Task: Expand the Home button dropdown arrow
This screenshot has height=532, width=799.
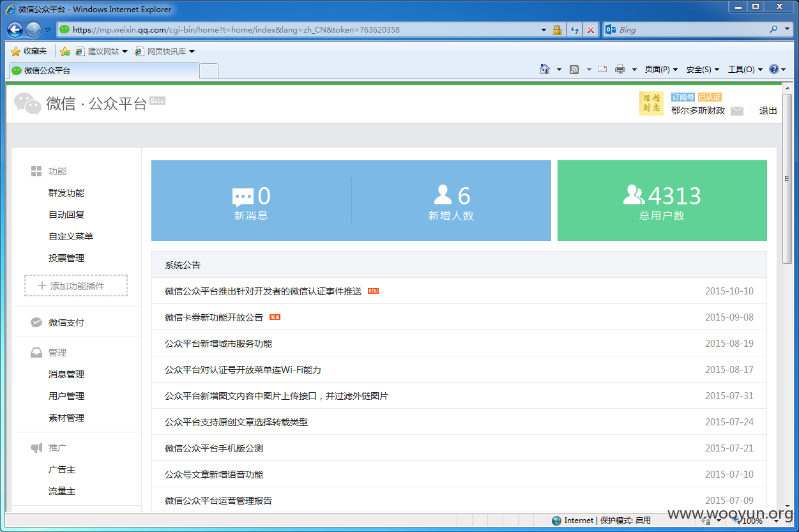Action: click(559, 70)
